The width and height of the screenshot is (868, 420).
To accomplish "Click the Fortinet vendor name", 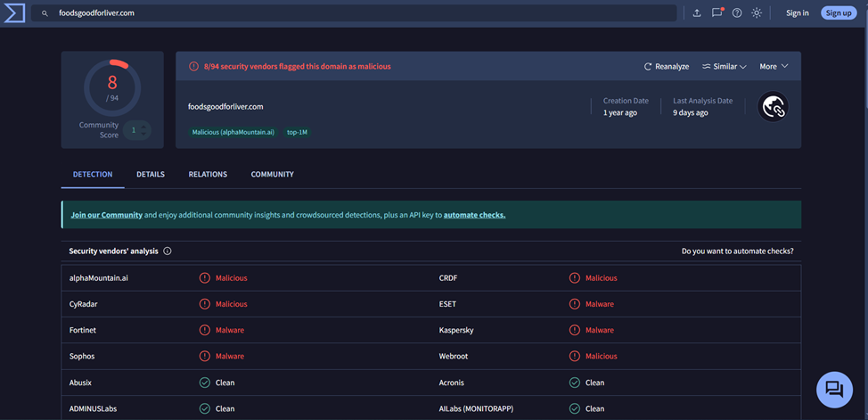I will point(83,330).
